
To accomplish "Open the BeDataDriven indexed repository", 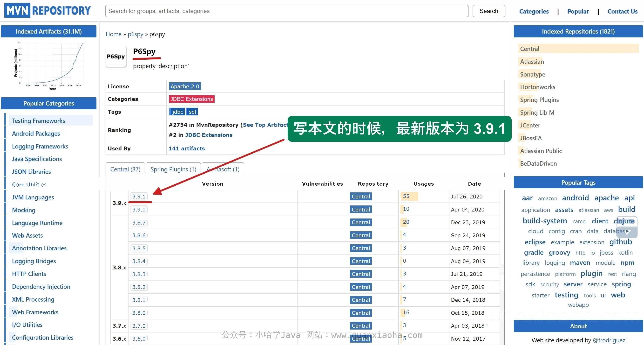I will click(538, 163).
